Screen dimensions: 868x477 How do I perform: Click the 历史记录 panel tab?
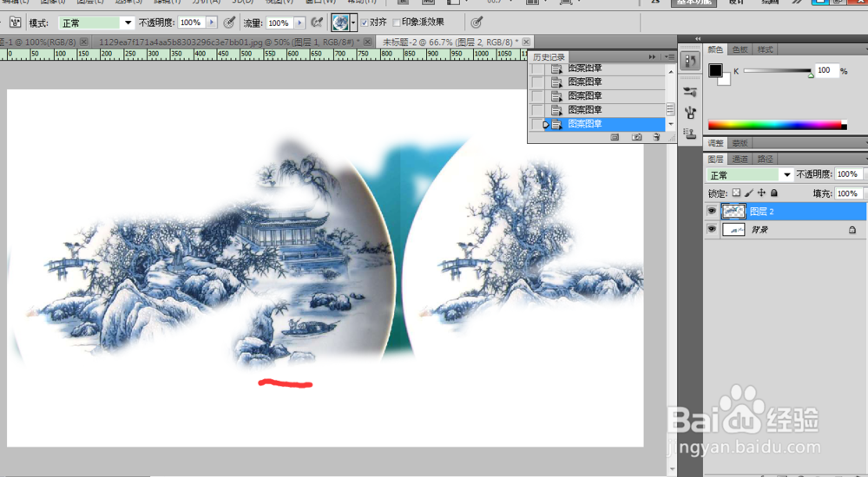(x=549, y=57)
